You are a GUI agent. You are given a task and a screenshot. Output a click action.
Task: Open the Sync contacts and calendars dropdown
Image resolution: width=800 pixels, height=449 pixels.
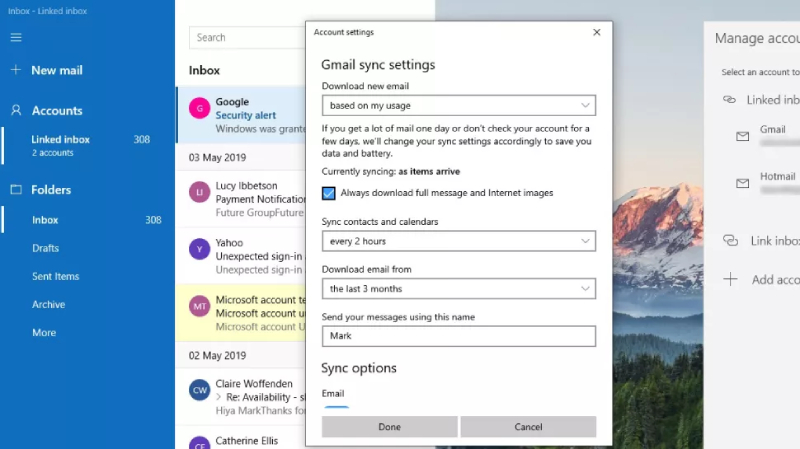coord(459,241)
